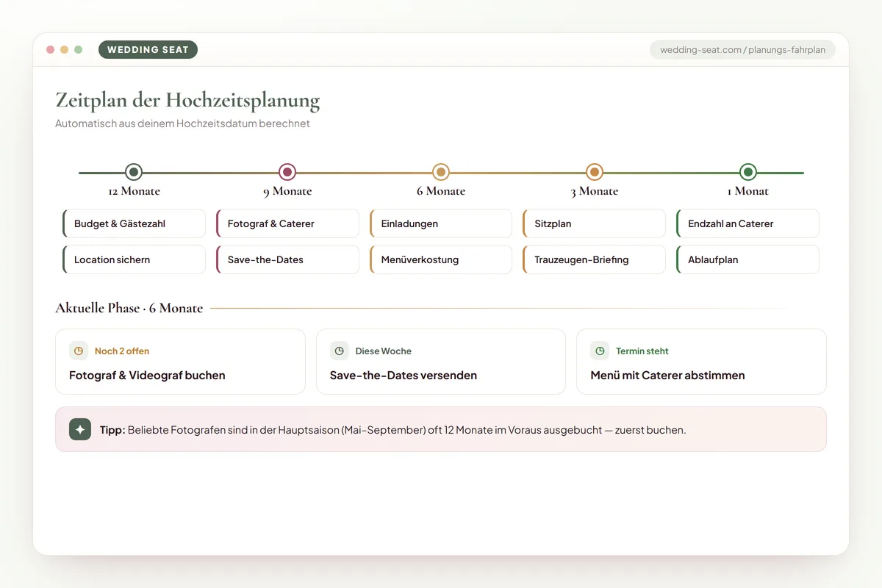Click the Tipp text about Fotografen
Screen dimensions: 882x588
392,430
